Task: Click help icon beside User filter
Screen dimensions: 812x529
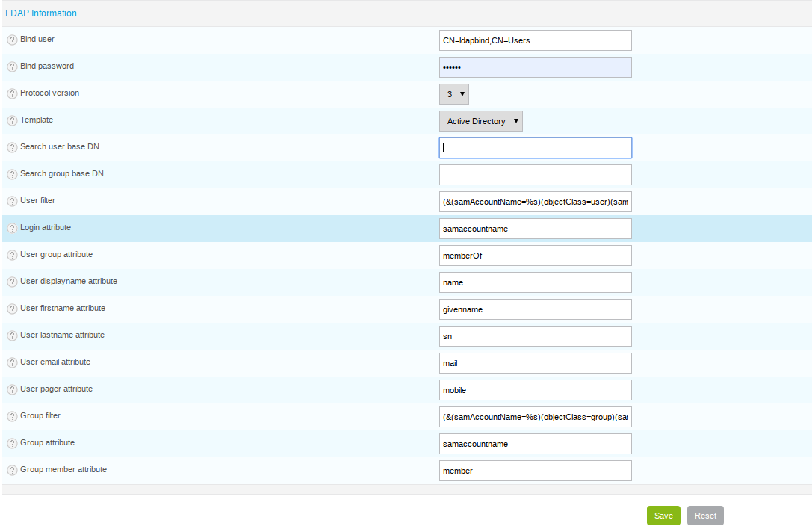Action: pos(12,202)
